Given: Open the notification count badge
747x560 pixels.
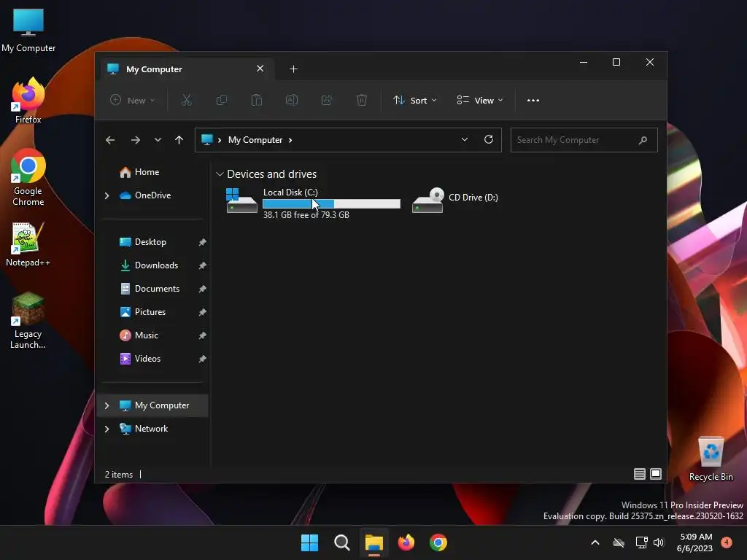Looking at the screenshot, I should pyautogui.click(x=727, y=542).
